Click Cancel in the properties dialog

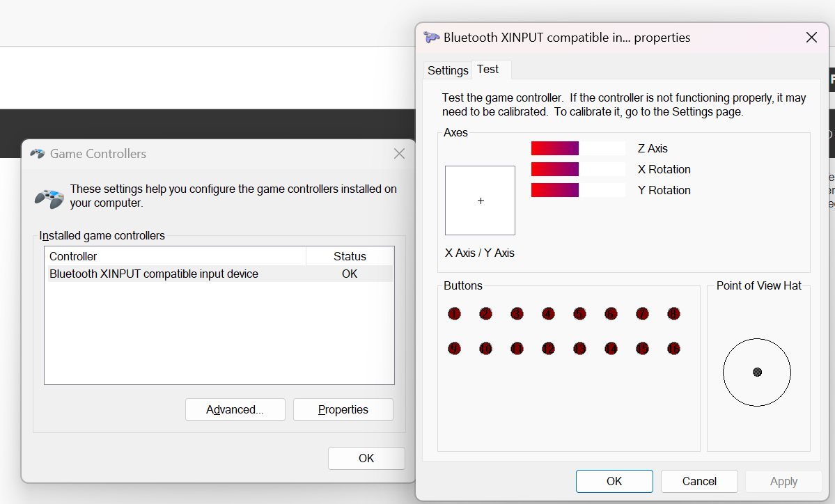point(699,481)
